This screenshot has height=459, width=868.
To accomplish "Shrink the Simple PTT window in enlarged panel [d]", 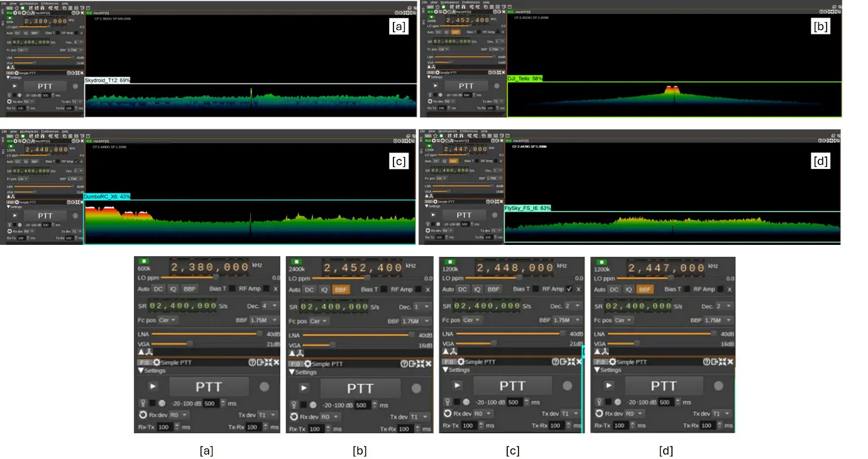I will pos(722,362).
